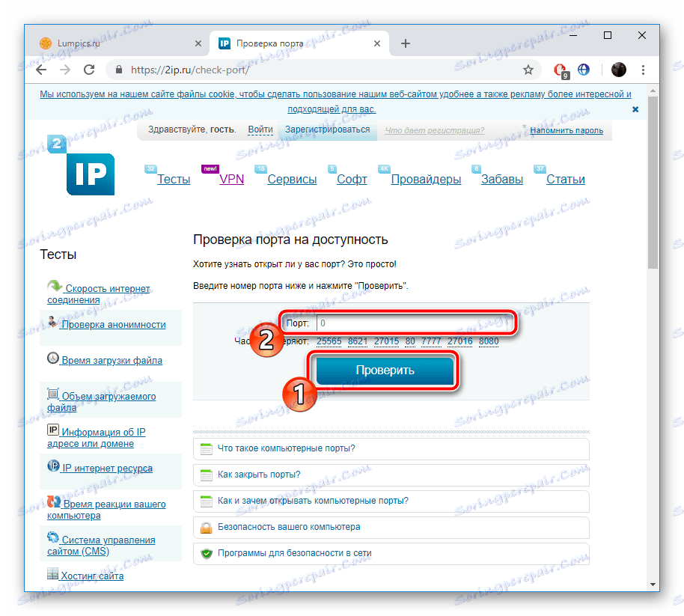Screen dimensions: 684x616
Task: Click the bookmark star in the address bar
Action: click(x=528, y=69)
